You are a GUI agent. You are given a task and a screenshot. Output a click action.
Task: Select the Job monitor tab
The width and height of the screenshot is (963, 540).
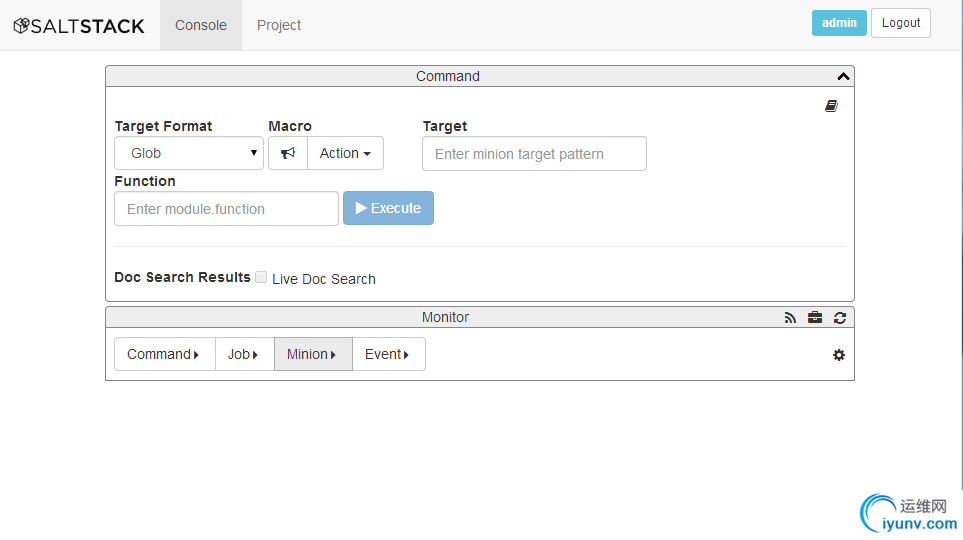[x=244, y=354]
